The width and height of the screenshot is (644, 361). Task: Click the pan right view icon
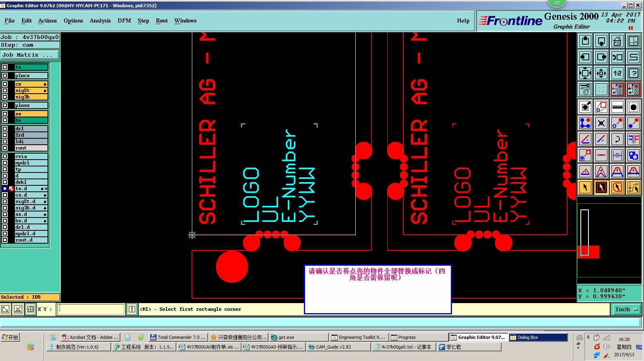[601, 57]
